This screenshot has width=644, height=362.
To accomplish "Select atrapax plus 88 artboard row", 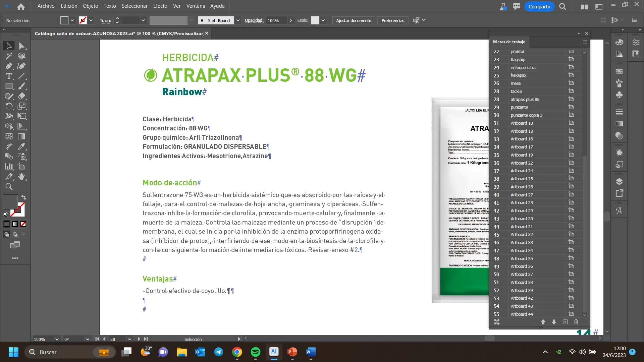I will (525, 99).
